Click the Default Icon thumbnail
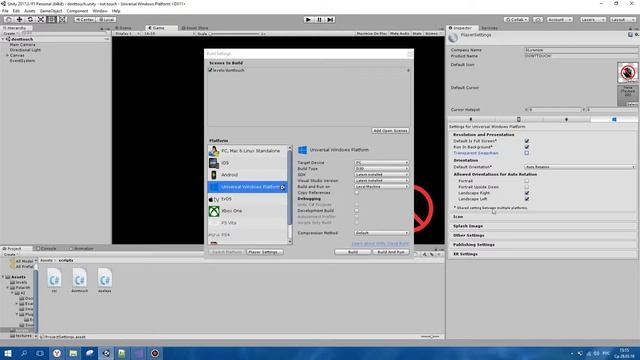The image size is (640, 360). coord(627,72)
